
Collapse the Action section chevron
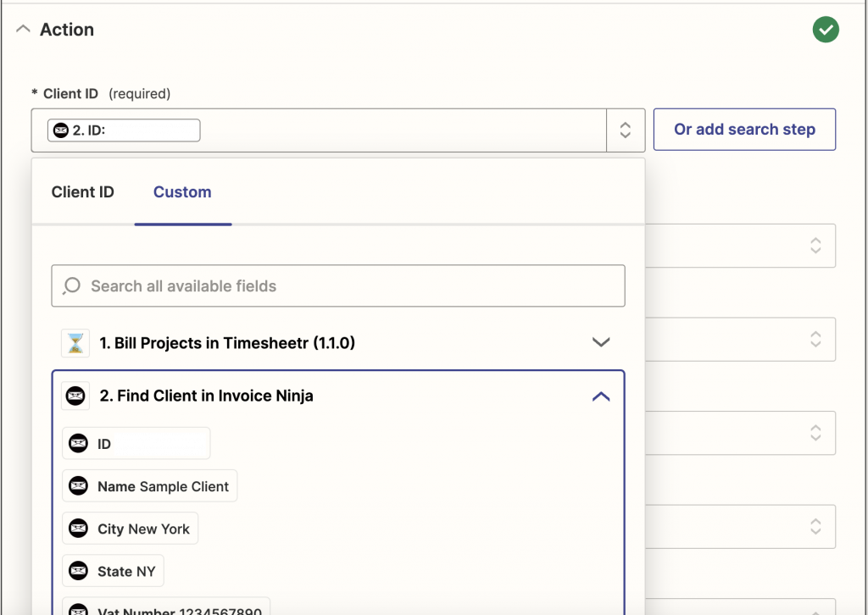tap(23, 30)
